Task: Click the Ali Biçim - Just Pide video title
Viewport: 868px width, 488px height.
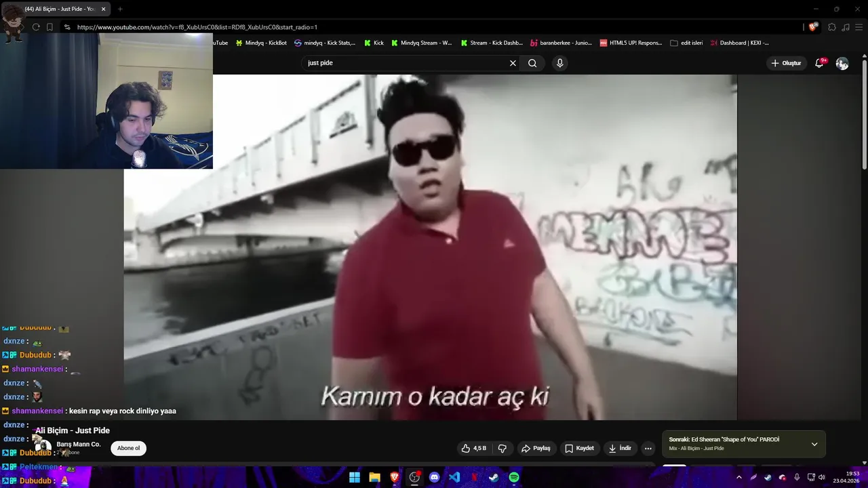Action: click(x=73, y=430)
